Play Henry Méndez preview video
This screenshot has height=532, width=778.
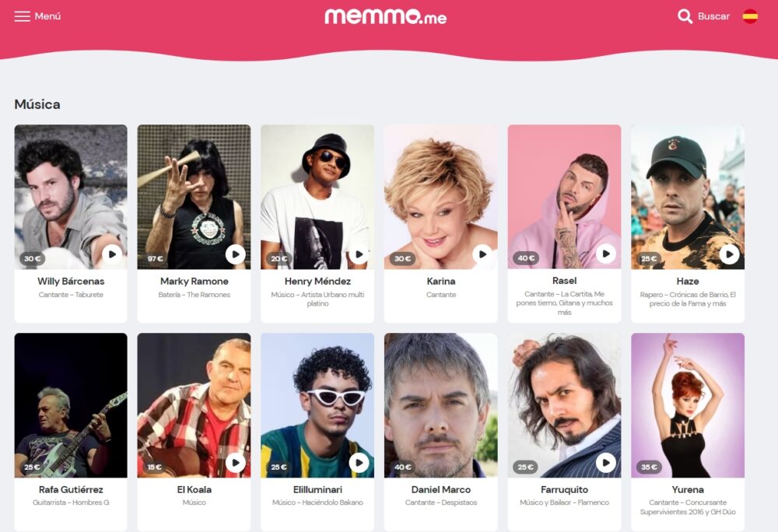pos(359,254)
